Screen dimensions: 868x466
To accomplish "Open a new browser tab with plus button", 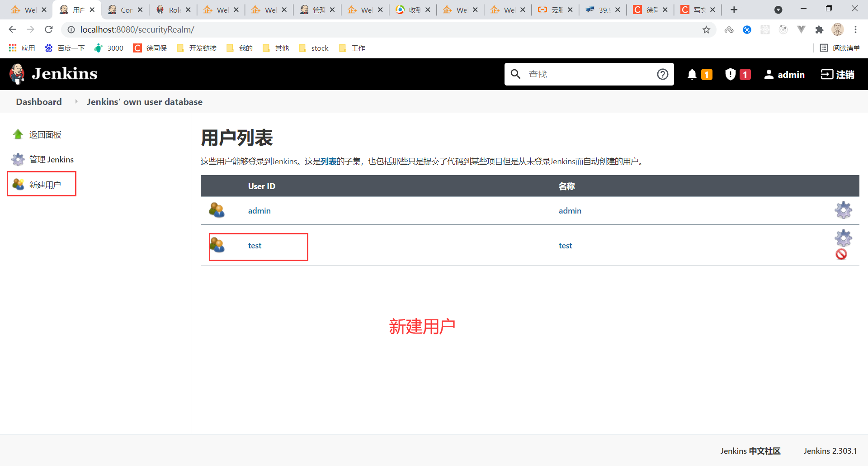I will coord(734,10).
